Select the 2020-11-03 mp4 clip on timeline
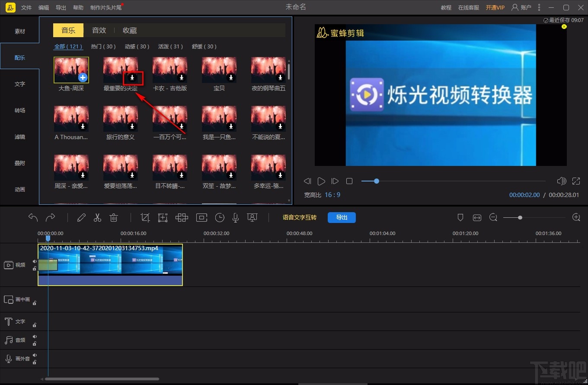This screenshot has height=385, width=588. tap(110, 265)
